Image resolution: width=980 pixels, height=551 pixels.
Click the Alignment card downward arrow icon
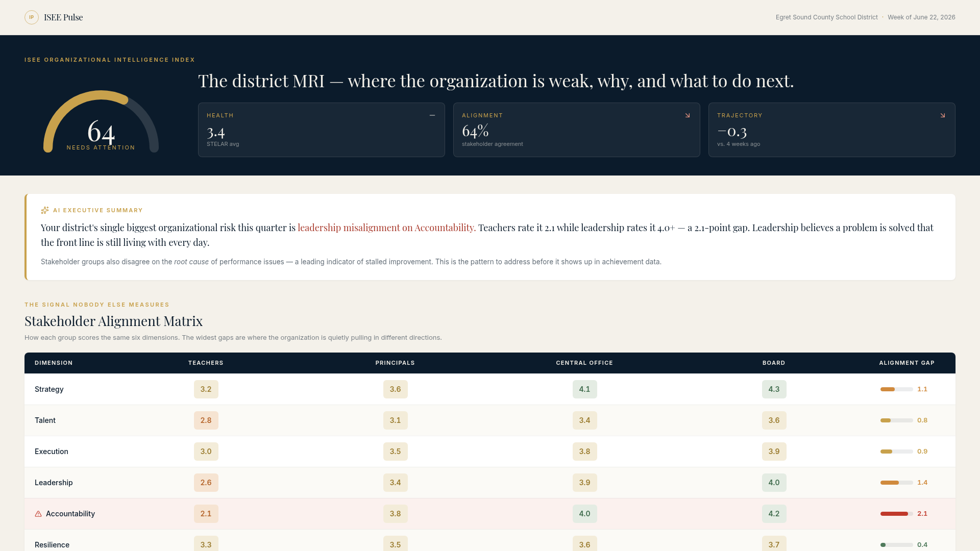pyautogui.click(x=688, y=115)
